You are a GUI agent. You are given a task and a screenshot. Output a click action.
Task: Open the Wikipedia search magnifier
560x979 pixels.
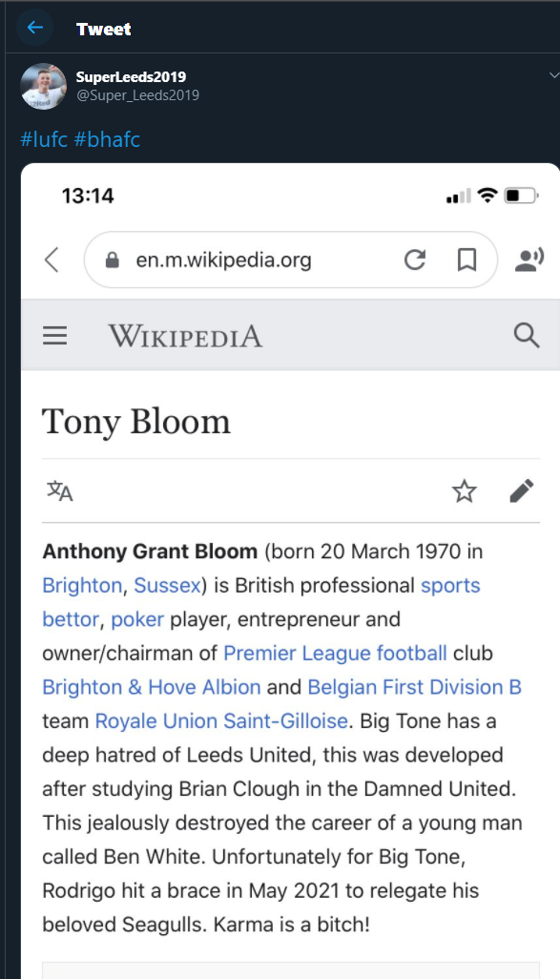point(527,335)
